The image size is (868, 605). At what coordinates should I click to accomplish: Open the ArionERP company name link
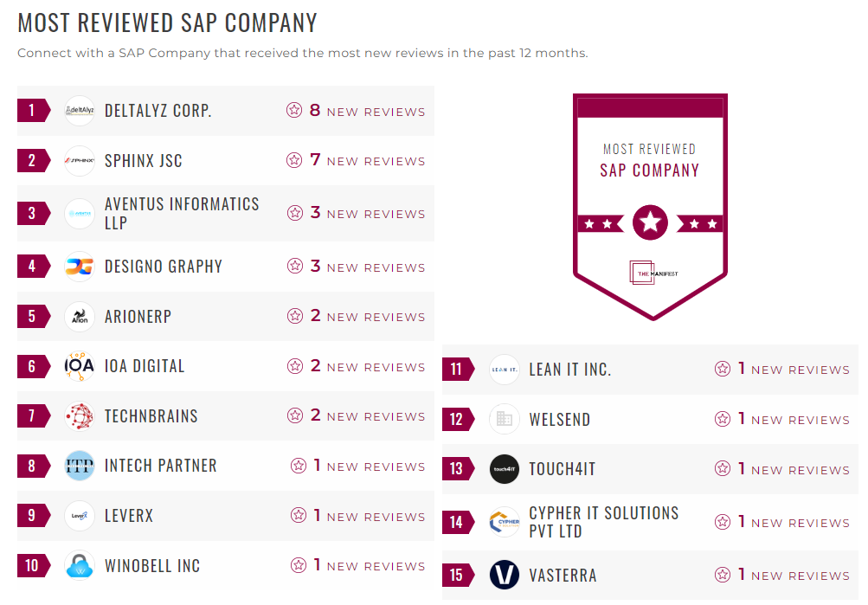[138, 316]
